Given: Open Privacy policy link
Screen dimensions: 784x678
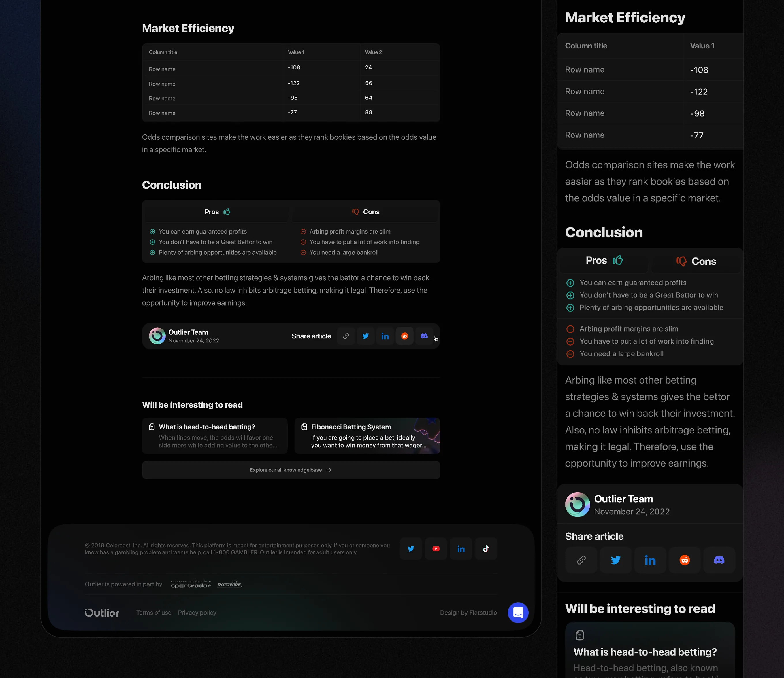Looking at the screenshot, I should coord(197,613).
